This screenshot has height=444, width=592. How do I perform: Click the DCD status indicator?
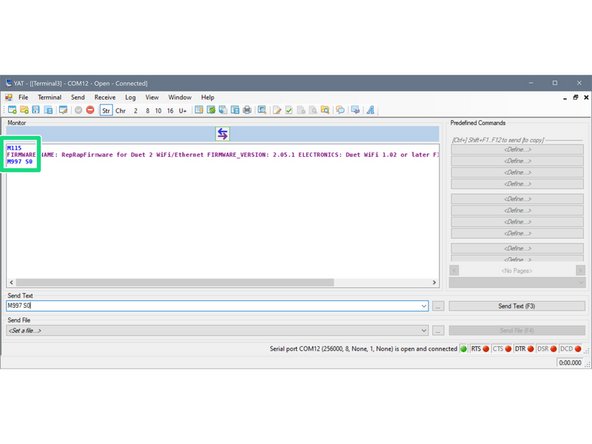570,349
